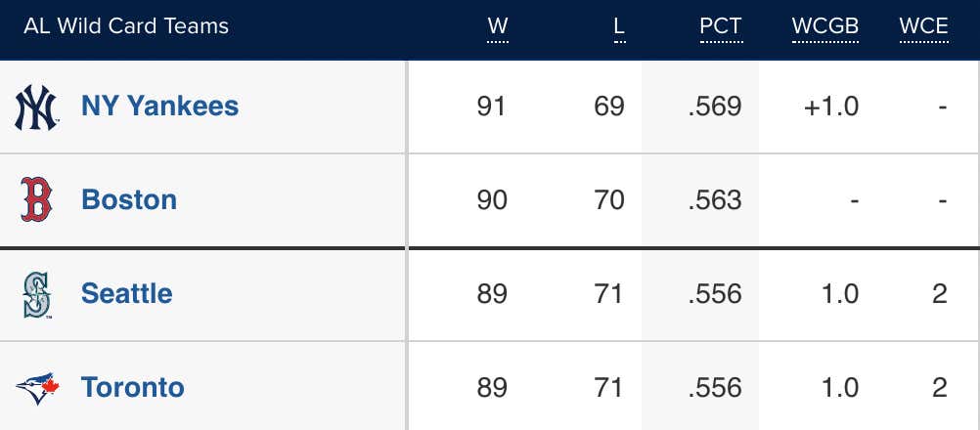The image size is (980, 430).
Task: Click the AL Wild Card Teams heading
Action: point(126,26)
